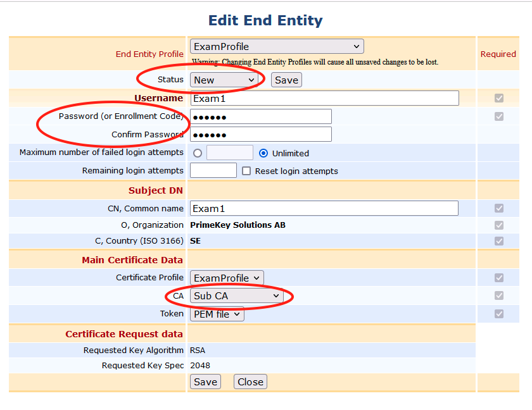Screen dimensions: 532x410
Task: Enable the Reset login attempts checkbox
Action: [247, 171]
